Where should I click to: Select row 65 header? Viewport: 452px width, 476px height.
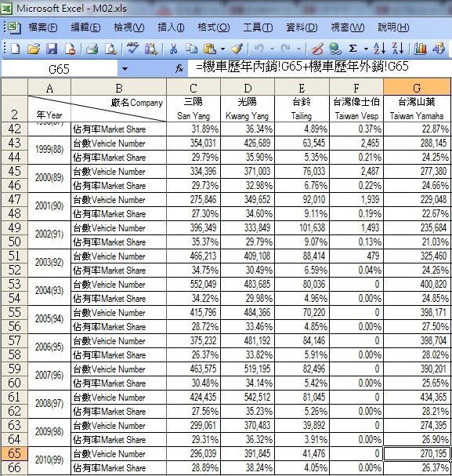[x=14, y=453]
